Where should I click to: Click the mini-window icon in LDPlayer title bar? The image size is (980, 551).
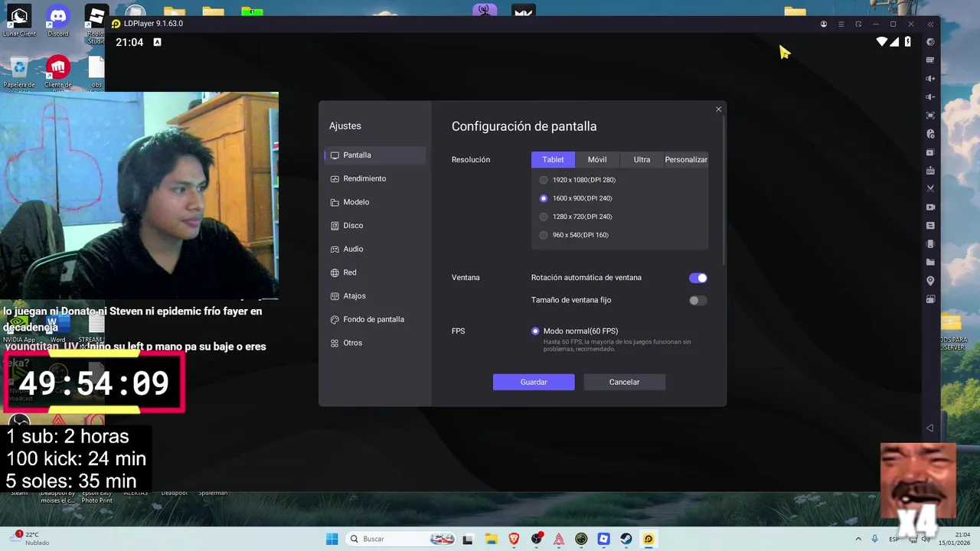858,24
